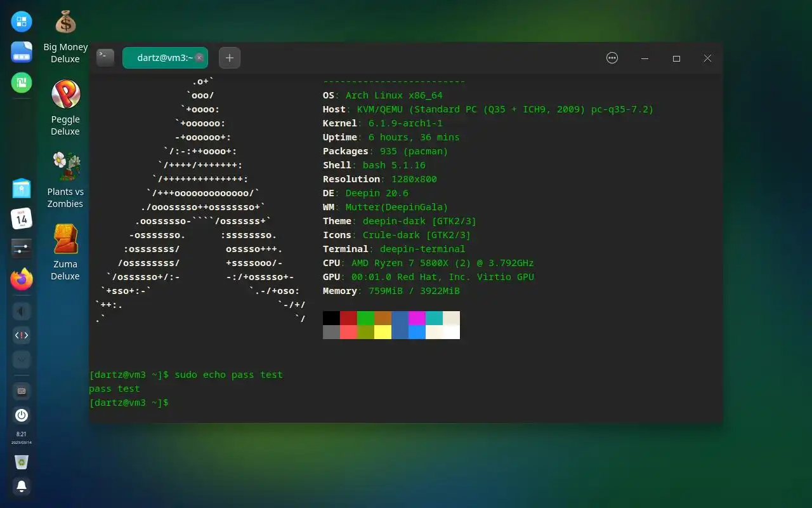The height and width of the screenshot is (508, 812).
Task: Click the volume speaker tray icon
Action: coord(22,311)
